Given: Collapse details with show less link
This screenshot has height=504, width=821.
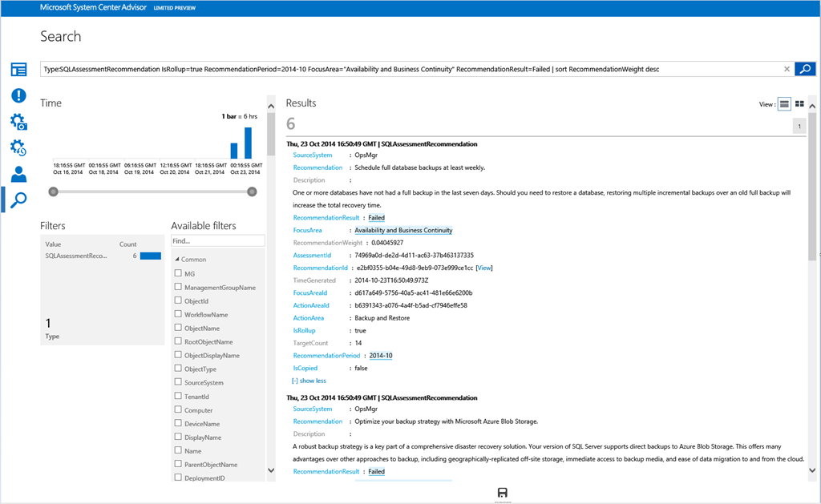Looking at the screenshot, I should (309, 381).
